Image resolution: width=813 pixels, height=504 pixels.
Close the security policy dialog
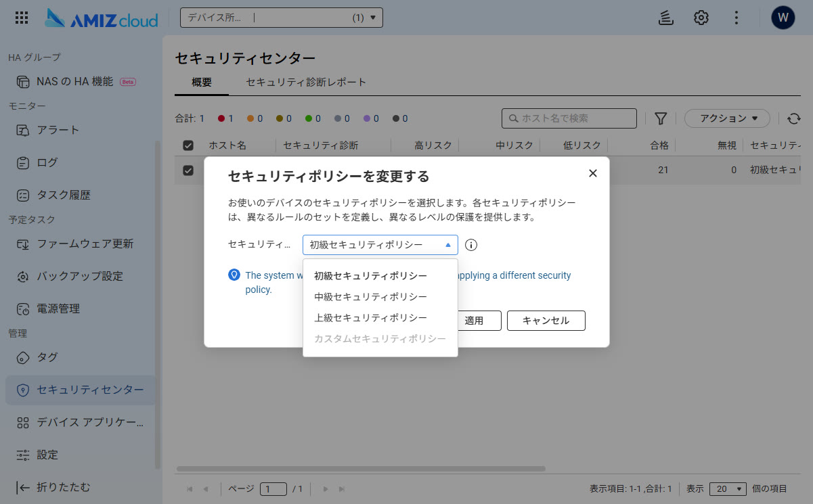(593, 173)
